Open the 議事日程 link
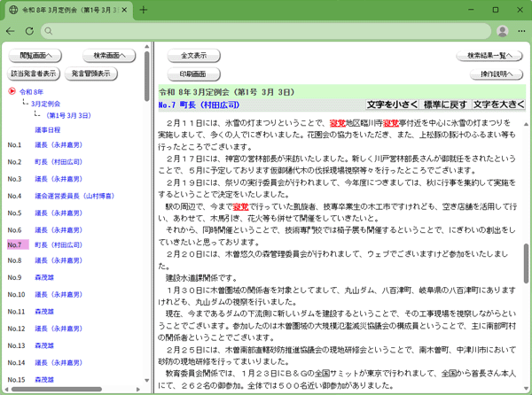This screenshot has width=532, height=395. 48,129
